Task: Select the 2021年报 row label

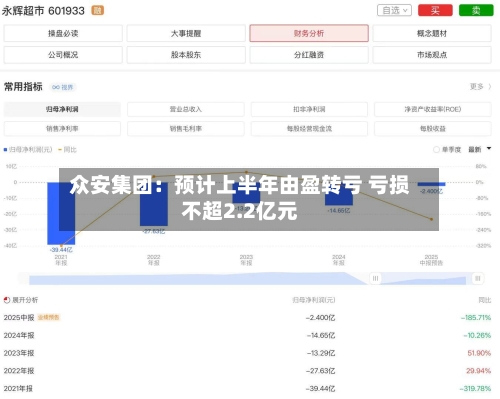Action: 18,388
